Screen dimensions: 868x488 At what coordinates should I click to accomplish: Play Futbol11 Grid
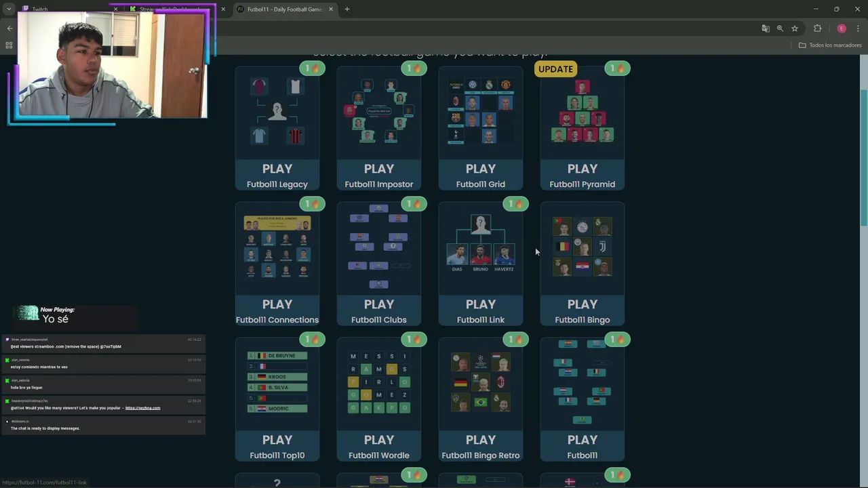tap(481, 175)
